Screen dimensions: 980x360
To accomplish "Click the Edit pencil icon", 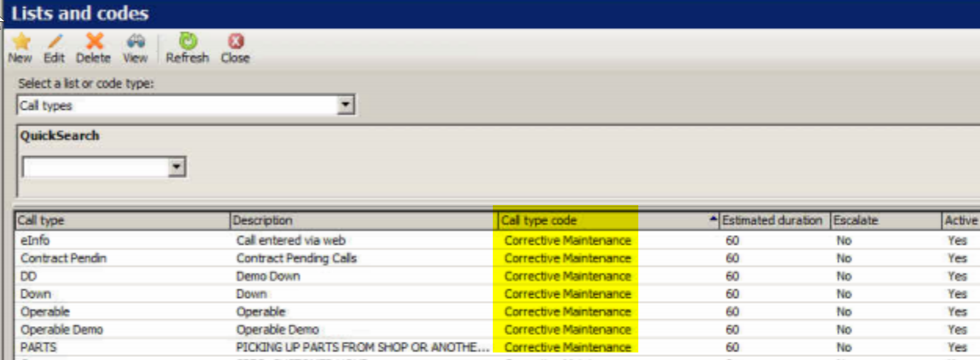I will point(55,42).
